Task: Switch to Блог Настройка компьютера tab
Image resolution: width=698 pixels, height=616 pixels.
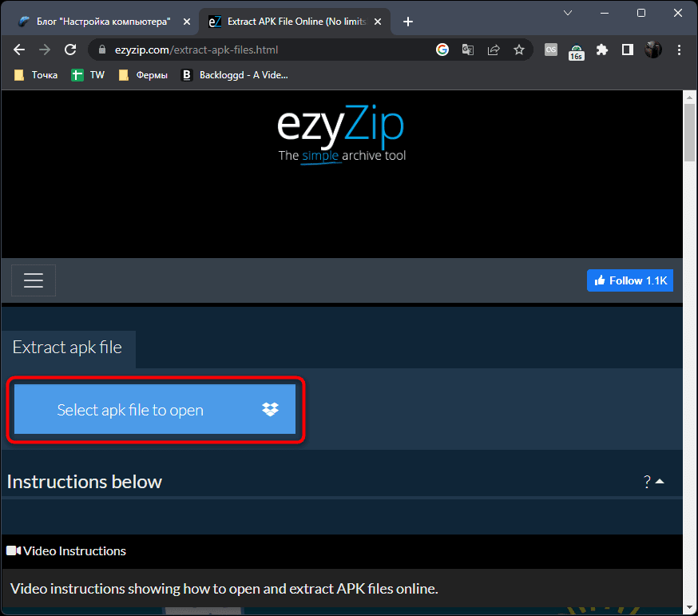Action: point(103,22)
